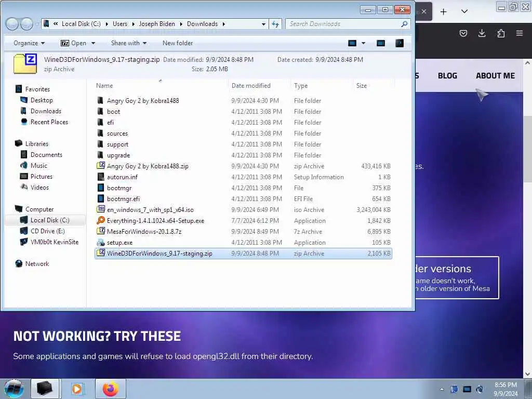Open the view options dropdown arrow

pyautogui.click(x=363, y=43)
